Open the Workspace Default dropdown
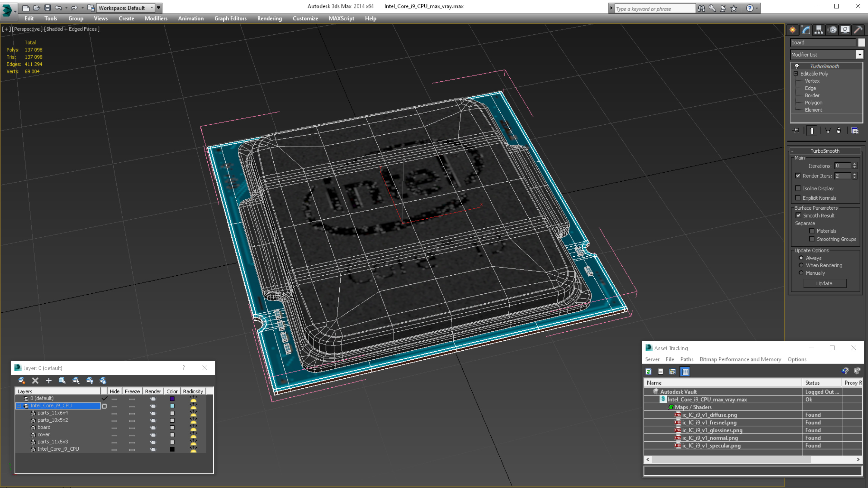Image resolution: width=868 pixels, height=488 pixels. pos(152,8)
